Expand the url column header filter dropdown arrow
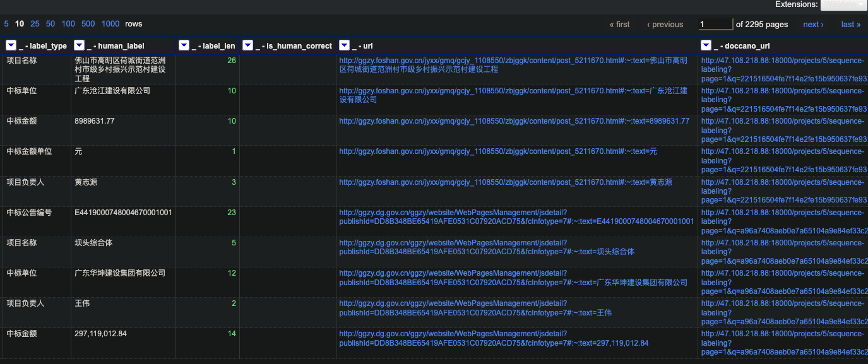The width and height of the screenshot is (868, 364). click(344, 45)
